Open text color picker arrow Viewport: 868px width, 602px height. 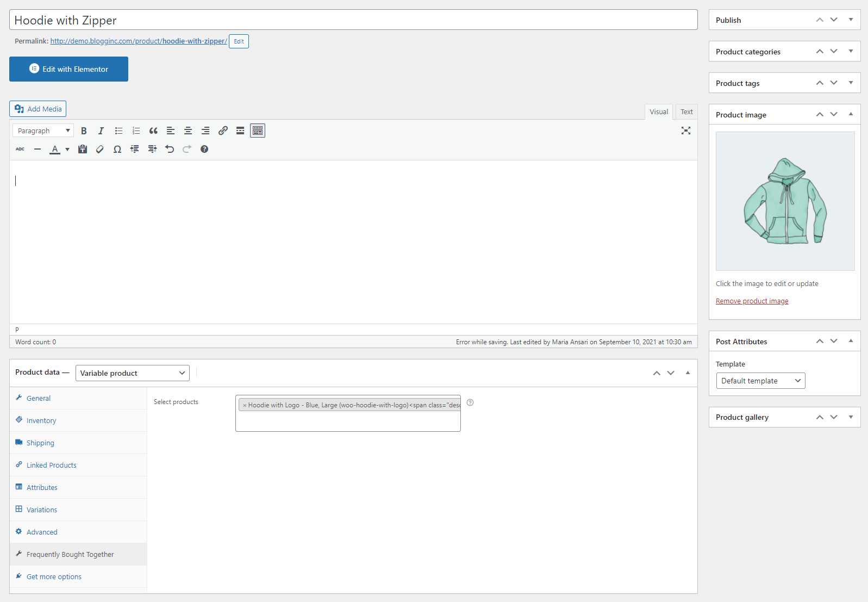coord(67,149)
